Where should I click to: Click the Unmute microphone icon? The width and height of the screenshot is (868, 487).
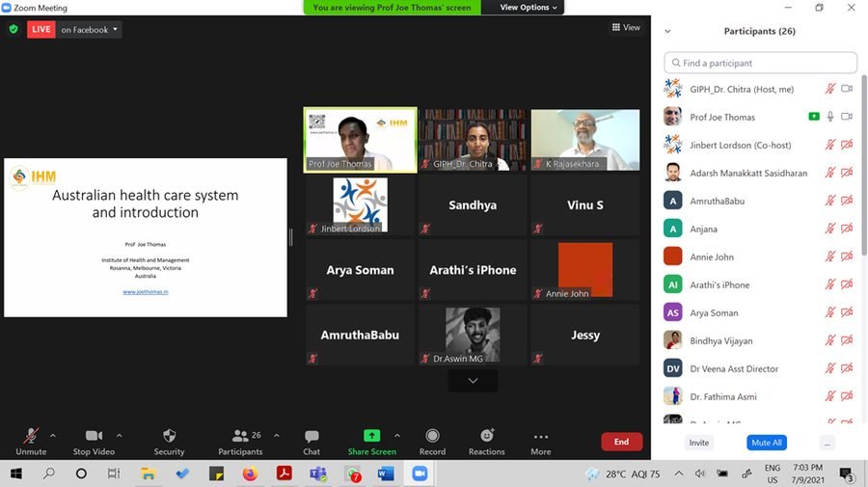(31, 436)
